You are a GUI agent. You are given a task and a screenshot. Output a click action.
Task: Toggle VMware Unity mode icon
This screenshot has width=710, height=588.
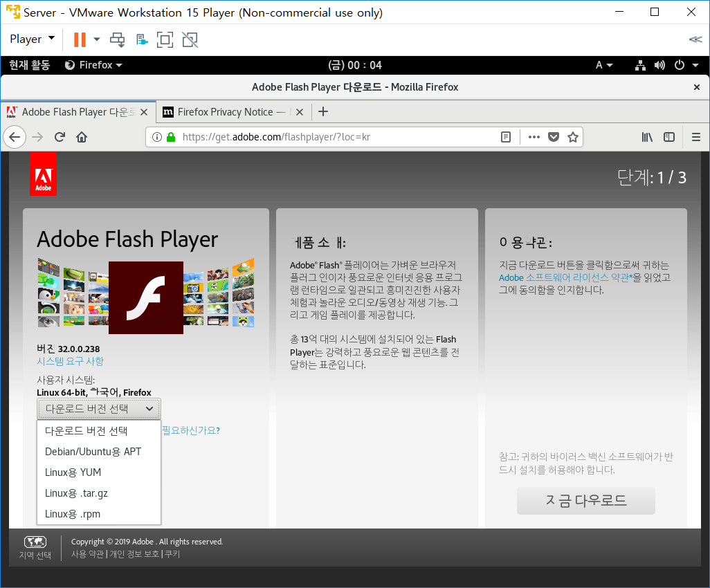pyautogui.click(x=190, y=40)
